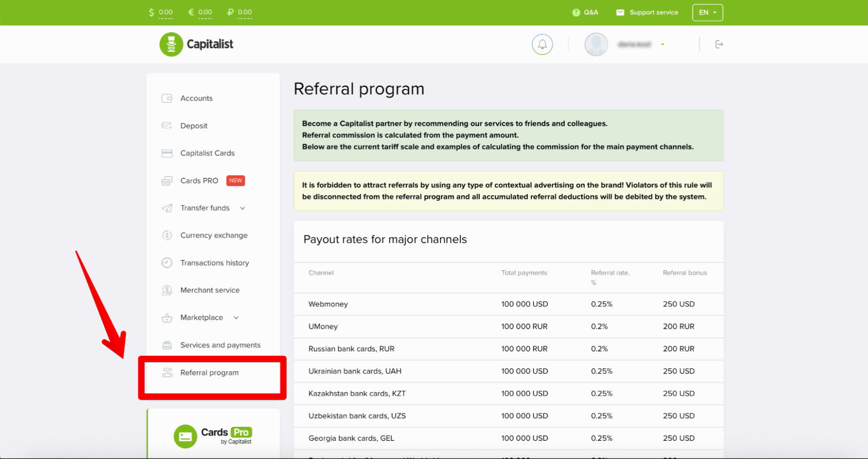Open the user avatar picture
This screenshot has height=459, width=868.
[x=596, y=44]
